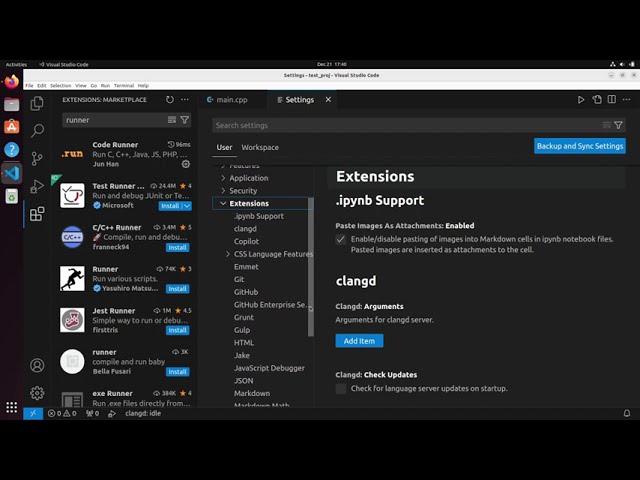Install the Jest Runner extension

(177, 330)
